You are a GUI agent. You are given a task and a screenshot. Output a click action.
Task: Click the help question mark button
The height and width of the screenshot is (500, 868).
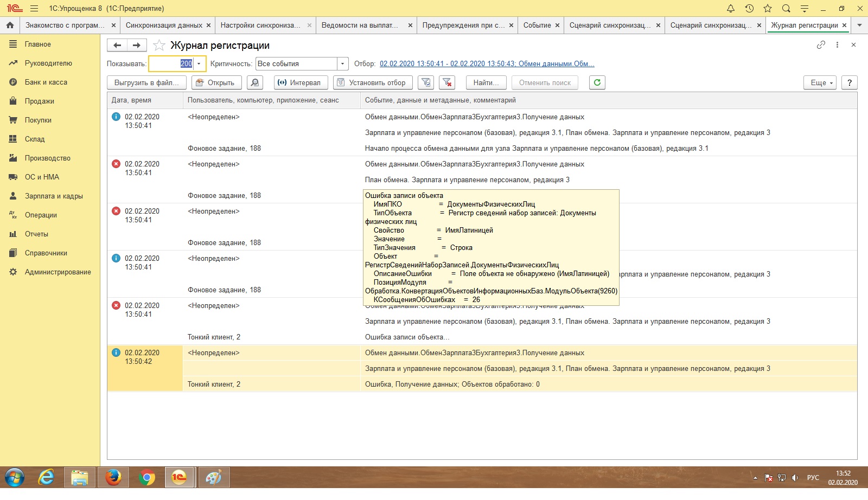tap(850, 82)
